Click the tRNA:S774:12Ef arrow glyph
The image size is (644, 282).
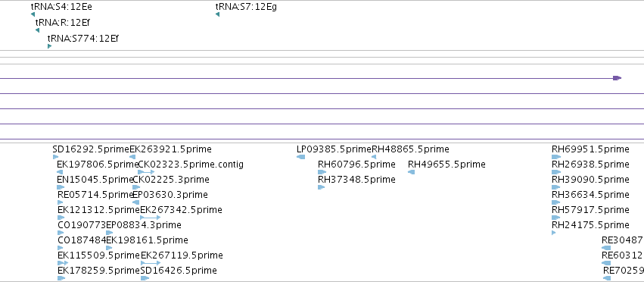50,46
